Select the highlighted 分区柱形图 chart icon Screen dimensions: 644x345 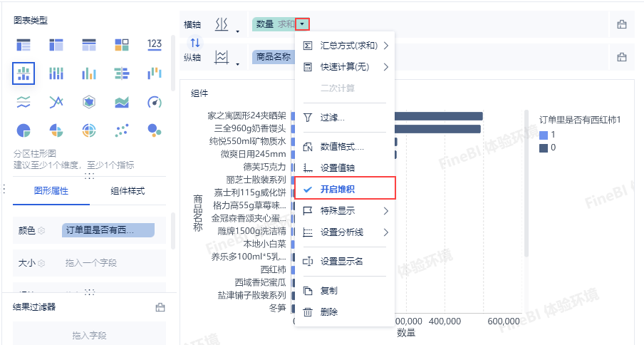(24, 73)
